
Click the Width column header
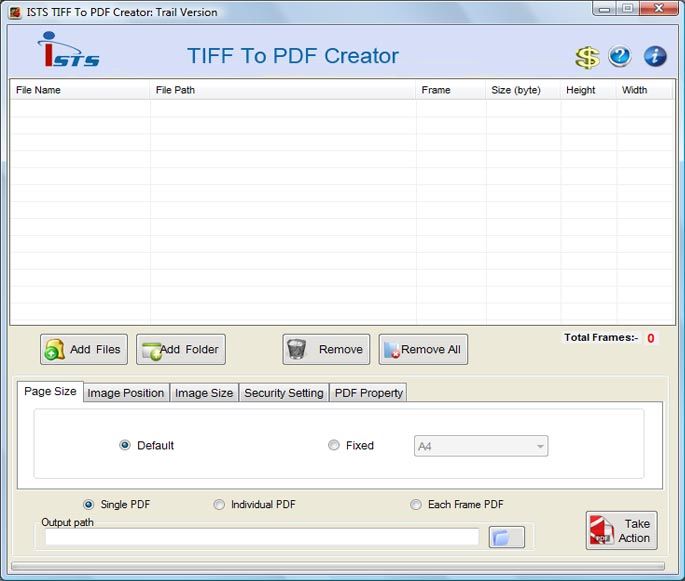pyautogui.click(x=644, y=90)
